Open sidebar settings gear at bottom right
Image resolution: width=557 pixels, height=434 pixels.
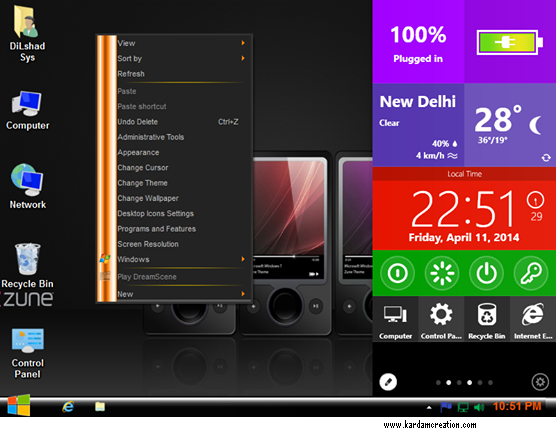point(540,382)
